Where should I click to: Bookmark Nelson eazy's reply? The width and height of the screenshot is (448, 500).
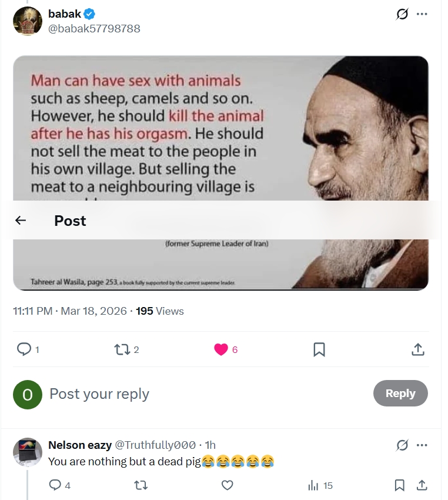pos(400,485)
